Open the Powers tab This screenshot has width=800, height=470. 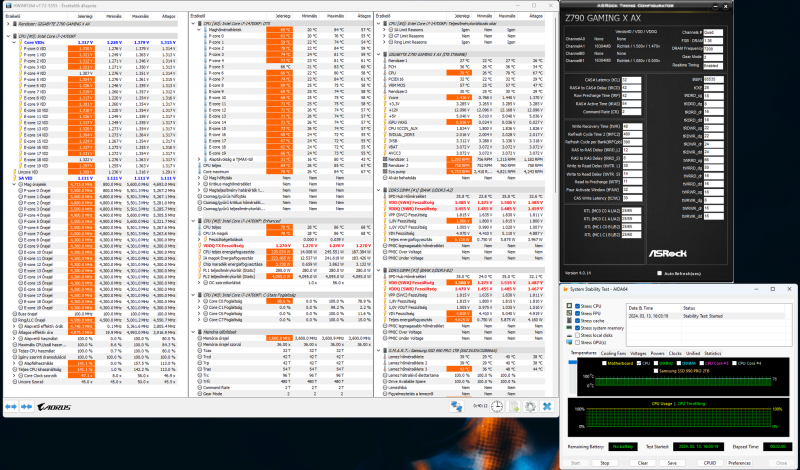point(658,353)
